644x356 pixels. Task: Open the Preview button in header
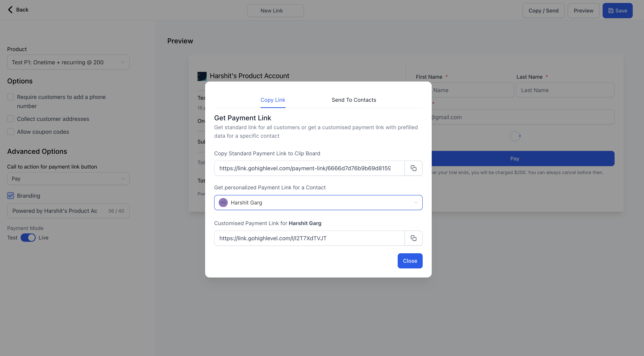click(x=583, y=11)
